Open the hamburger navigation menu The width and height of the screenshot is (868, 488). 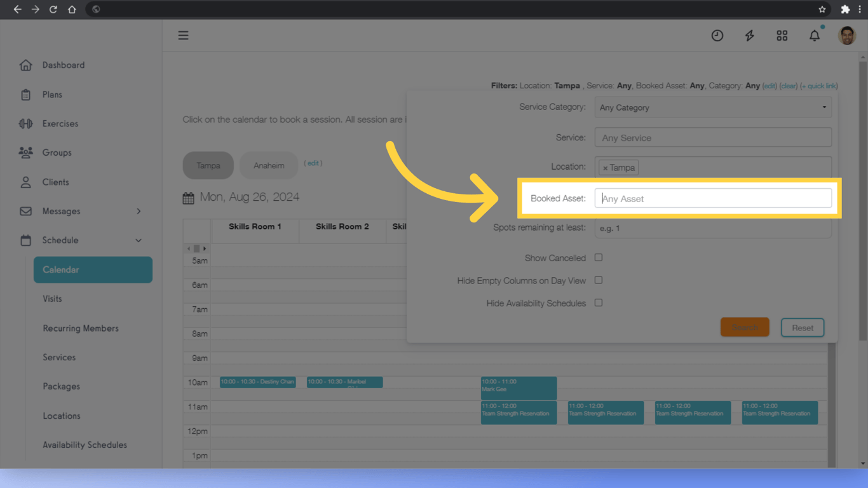[x=183, y=35]
